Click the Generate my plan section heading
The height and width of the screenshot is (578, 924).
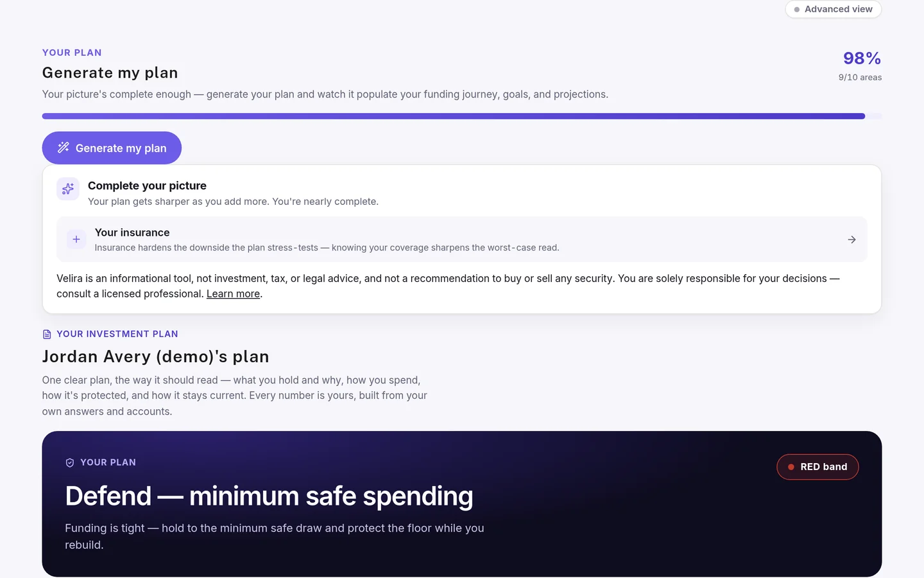[110, 73]
